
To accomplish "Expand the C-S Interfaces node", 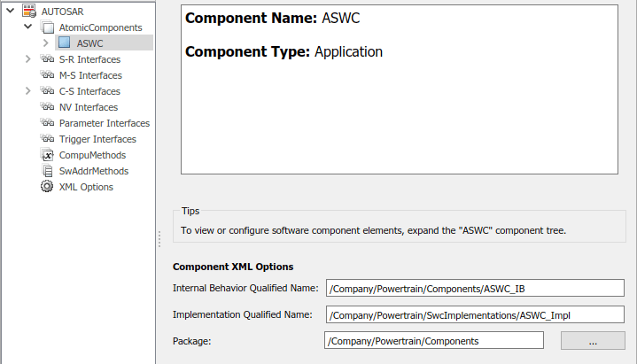I will 28,91.
